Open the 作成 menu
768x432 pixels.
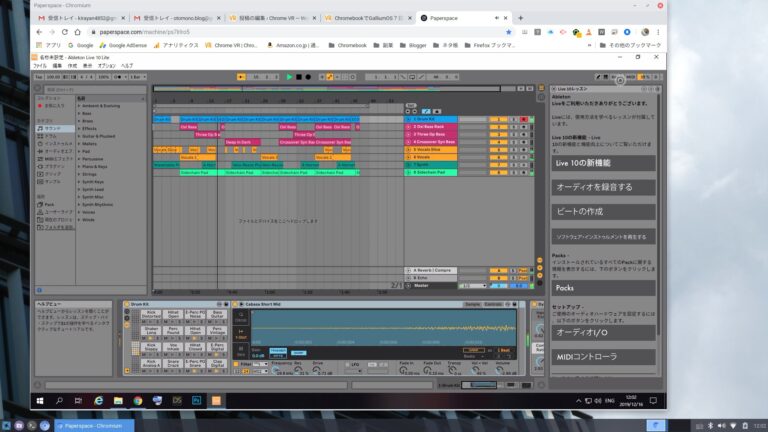click(x=72, y=66)
